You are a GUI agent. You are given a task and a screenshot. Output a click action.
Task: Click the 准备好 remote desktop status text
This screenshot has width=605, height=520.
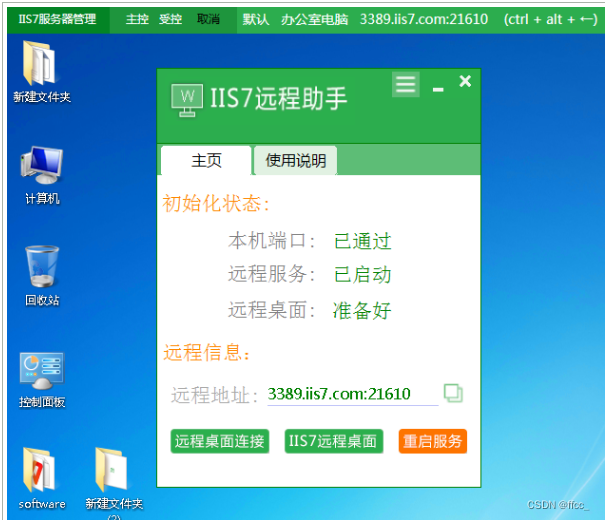[362, 311]
